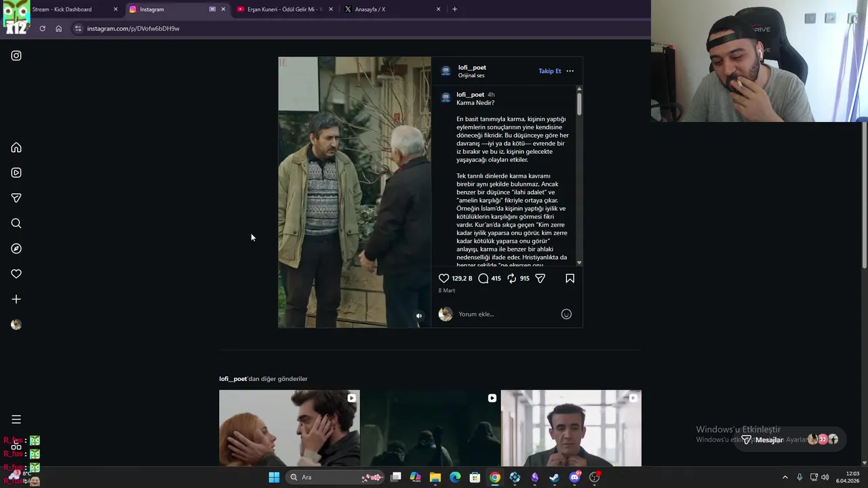Repost using the repost arrows icon
Viewport: 868px width, 488px height.
(511, 278)
